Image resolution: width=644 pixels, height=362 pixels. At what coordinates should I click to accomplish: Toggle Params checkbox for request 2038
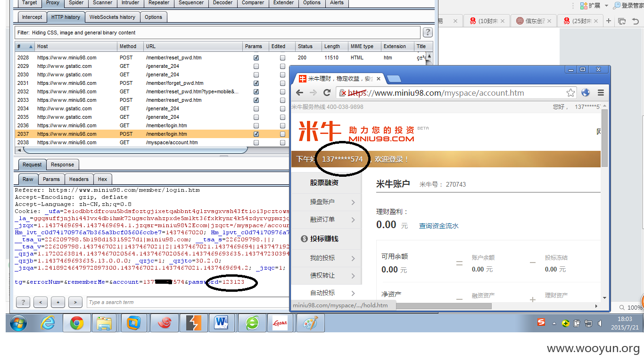coord(256,142)
